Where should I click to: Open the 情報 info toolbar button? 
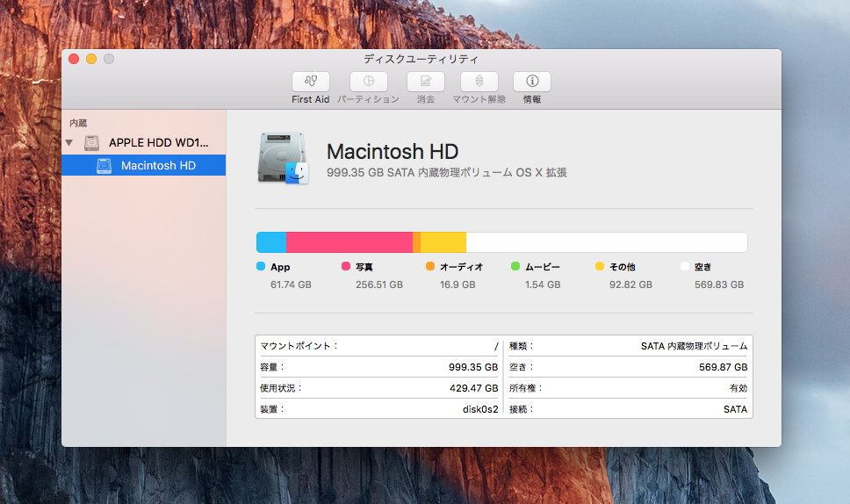pos(532,82)
